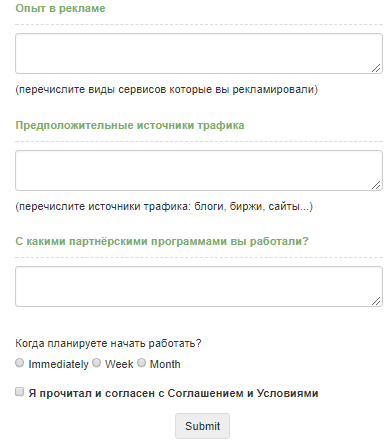Image resolution: width=390 pixels, height=443 pixels.
Task: Click the Submit button
Action: click(202, 426)
